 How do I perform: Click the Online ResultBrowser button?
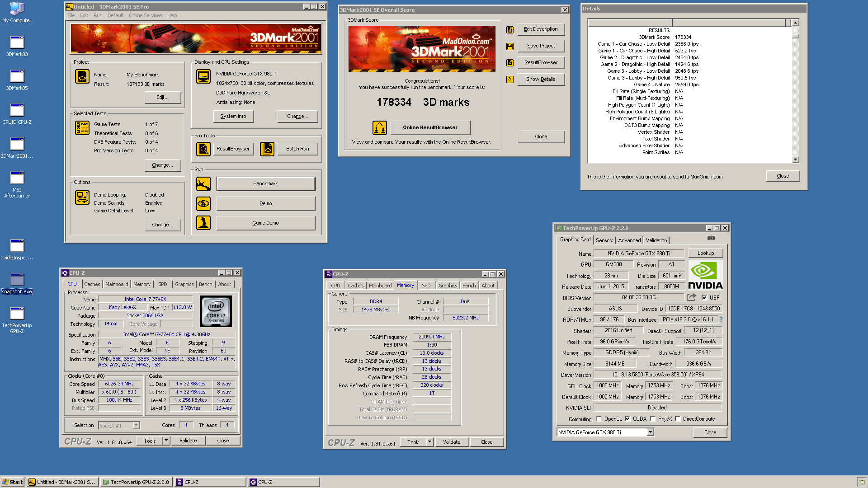click(x=430, y=128)
